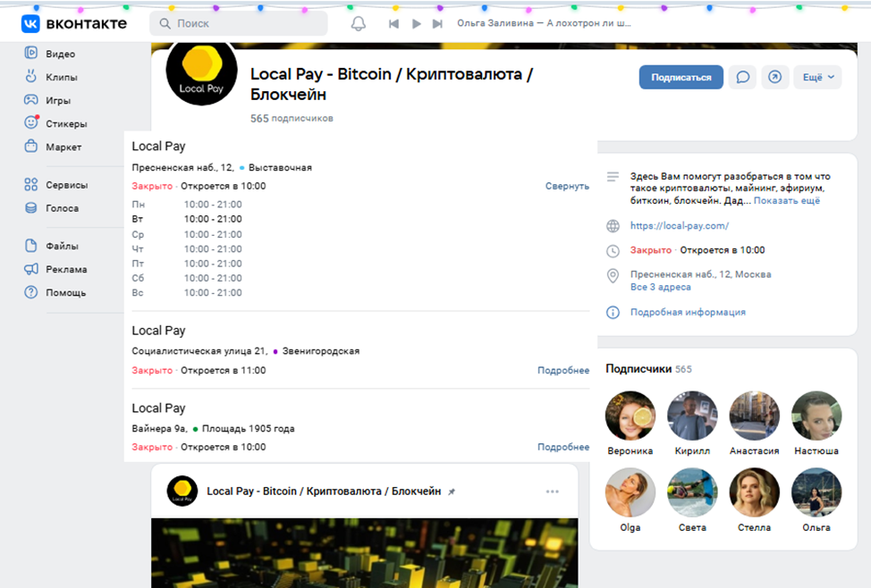Expand description with Показать ещё

(787, 200)
